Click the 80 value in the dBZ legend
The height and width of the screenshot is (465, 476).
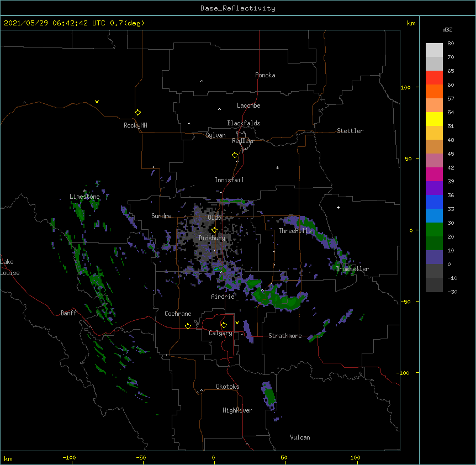tap(451, 44)
